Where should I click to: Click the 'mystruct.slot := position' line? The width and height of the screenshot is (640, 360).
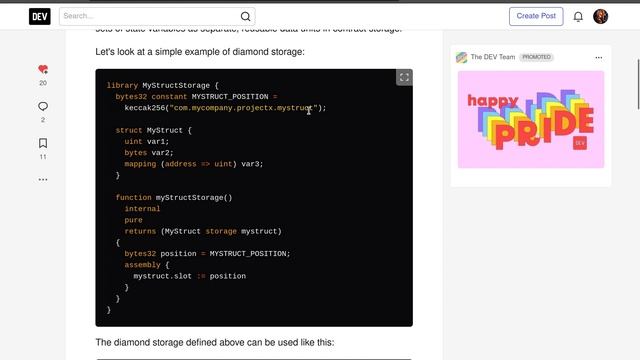(x=189, y=276)
